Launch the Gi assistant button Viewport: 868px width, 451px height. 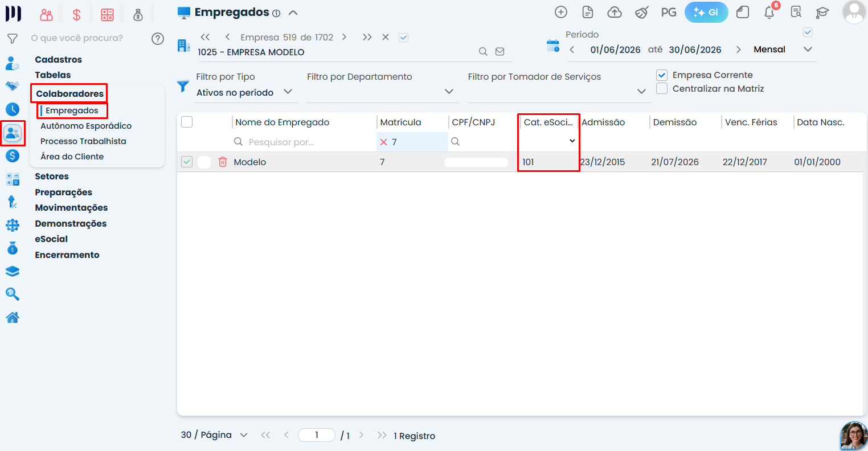coord(706,13)
